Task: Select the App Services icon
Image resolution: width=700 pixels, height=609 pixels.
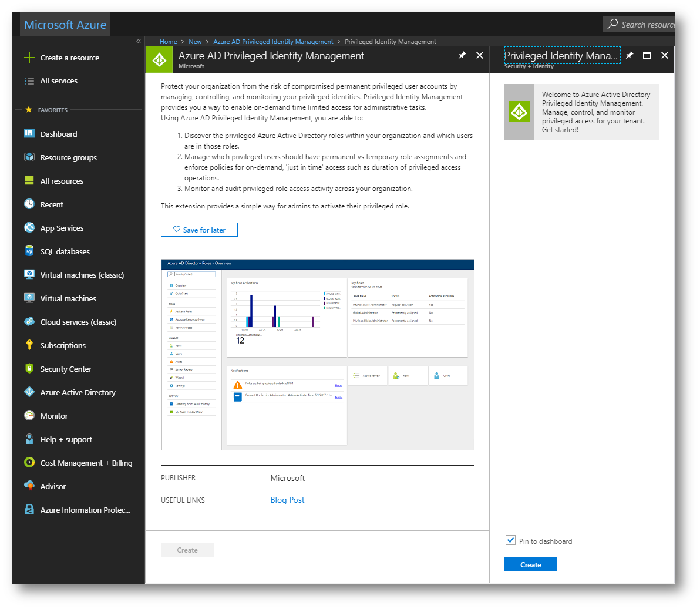Action: (29, 228)
